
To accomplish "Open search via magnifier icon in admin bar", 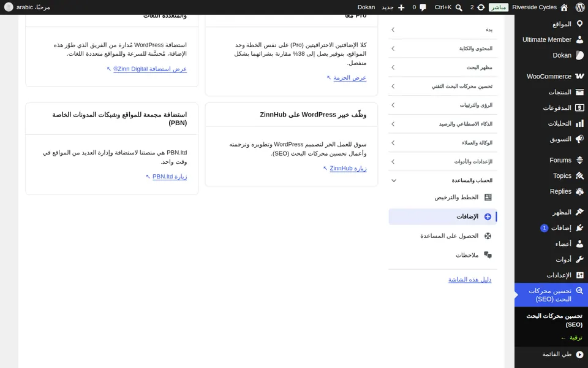I will pyautogui.click(x=459, y=7).
